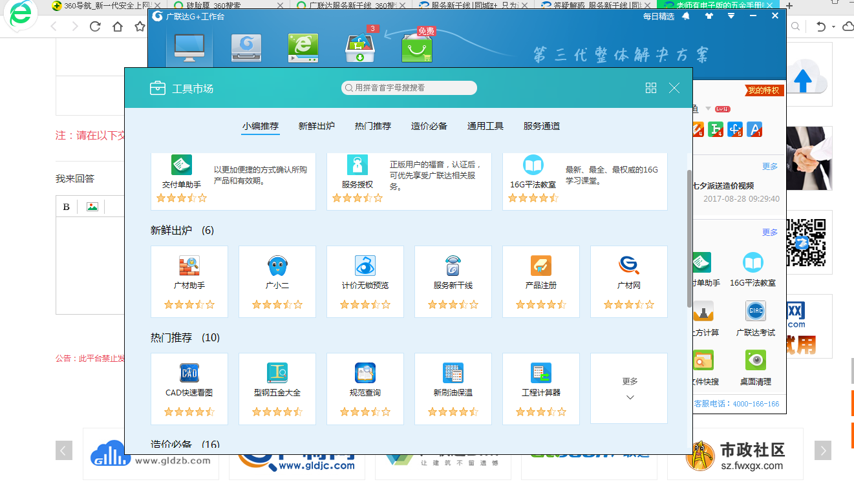Click next arrow of bottom banner carousel
Viewport: 854px width, 504px height.
822,450
